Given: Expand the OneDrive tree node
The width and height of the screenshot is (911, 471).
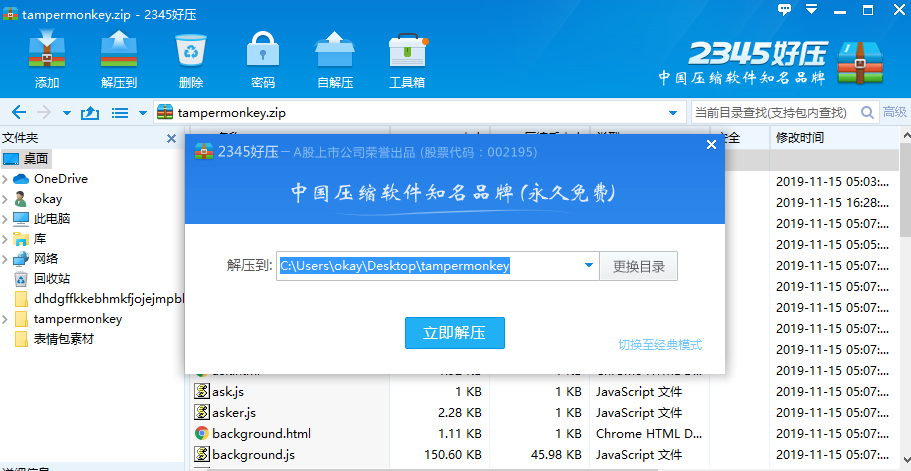Looking at the screenshot, I should [5, 179].
